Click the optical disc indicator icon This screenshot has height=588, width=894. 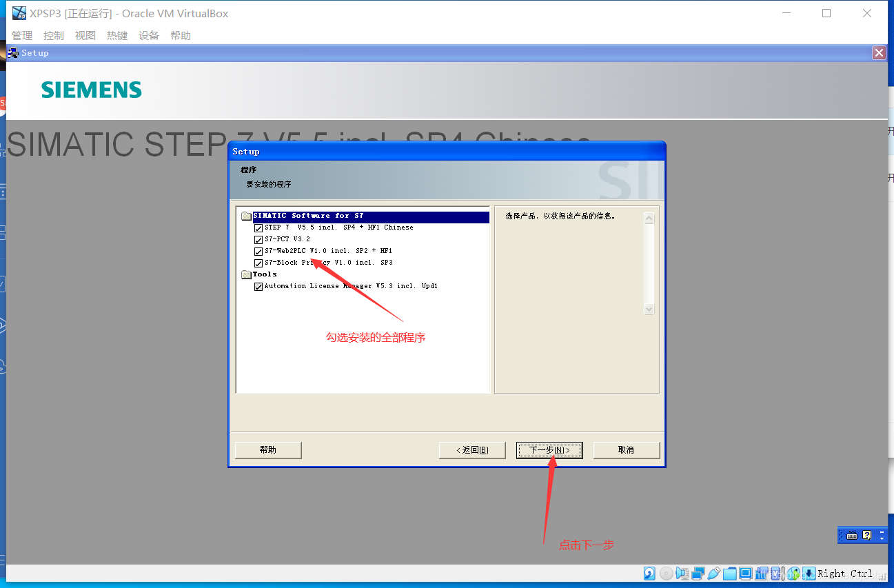667,574
